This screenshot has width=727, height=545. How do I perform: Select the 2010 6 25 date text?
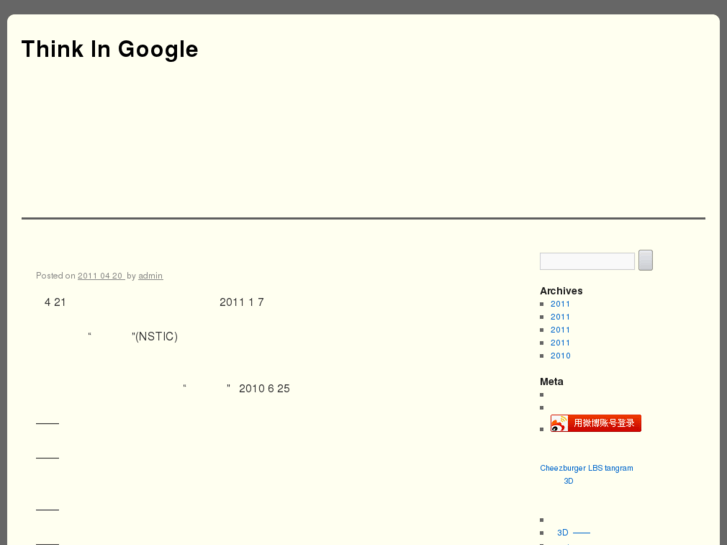(264, 389)
